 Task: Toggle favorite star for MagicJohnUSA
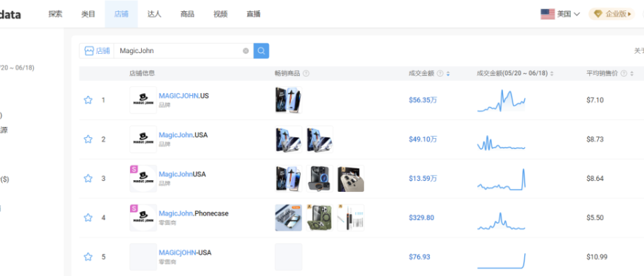[88, 179]
